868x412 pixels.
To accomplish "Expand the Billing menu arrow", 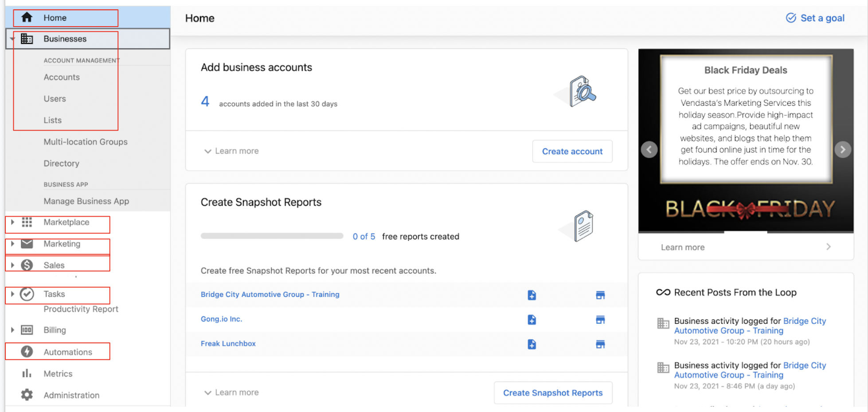I will (12, 330).
